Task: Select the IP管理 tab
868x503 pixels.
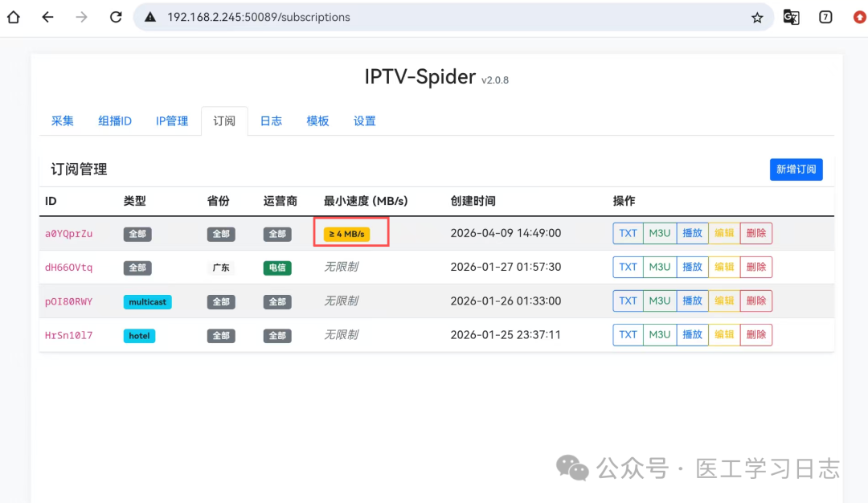Action: (x=172, y=121)
